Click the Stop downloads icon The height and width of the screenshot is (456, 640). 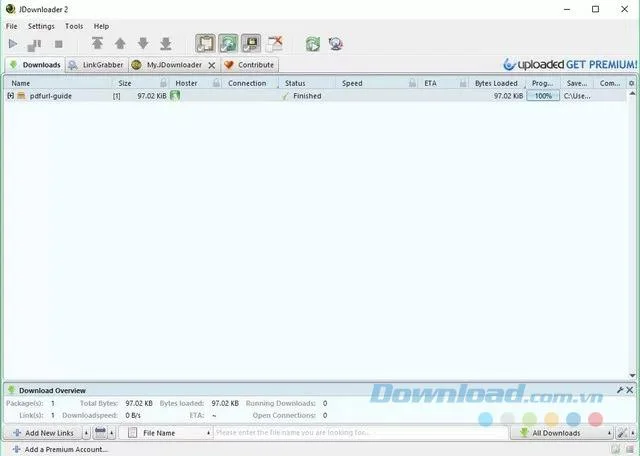[x=59, y=44]
